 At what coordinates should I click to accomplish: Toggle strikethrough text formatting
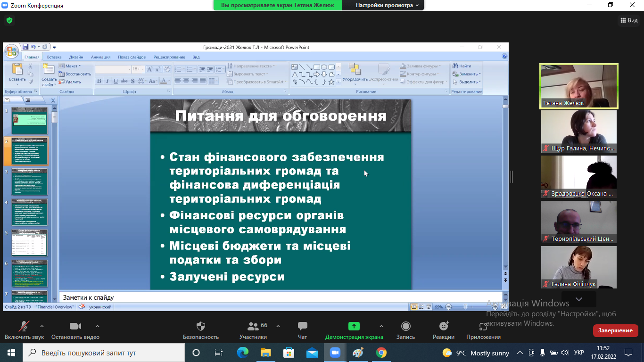(124, 81)
